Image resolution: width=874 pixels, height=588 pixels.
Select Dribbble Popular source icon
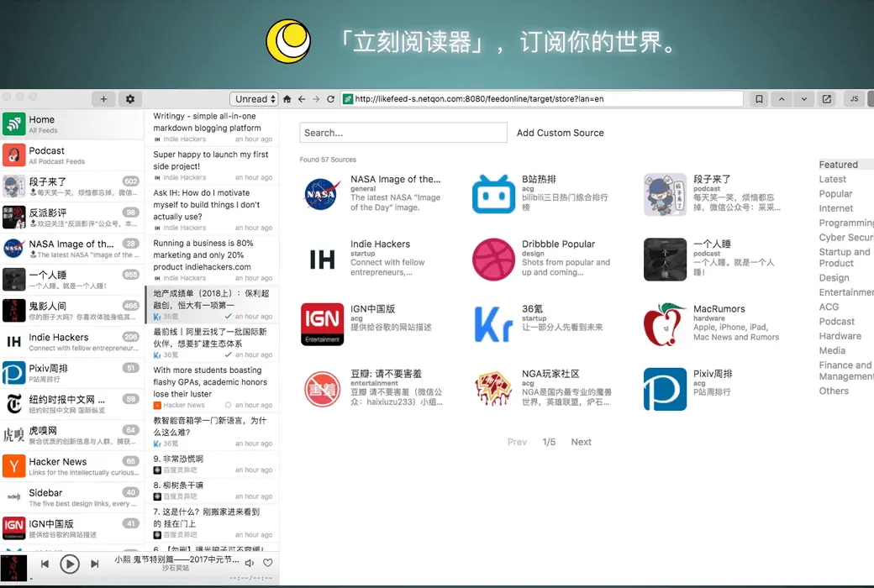point(493,260)
